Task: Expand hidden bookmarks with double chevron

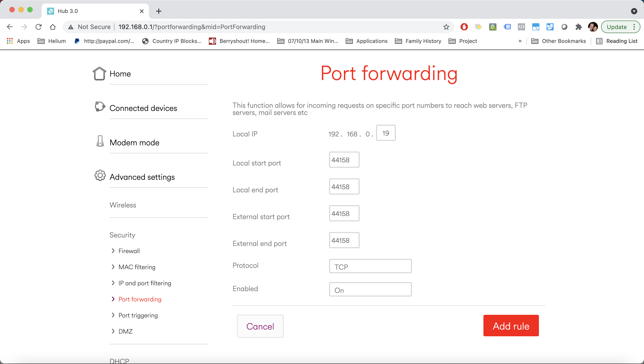Action: (520, 41)
